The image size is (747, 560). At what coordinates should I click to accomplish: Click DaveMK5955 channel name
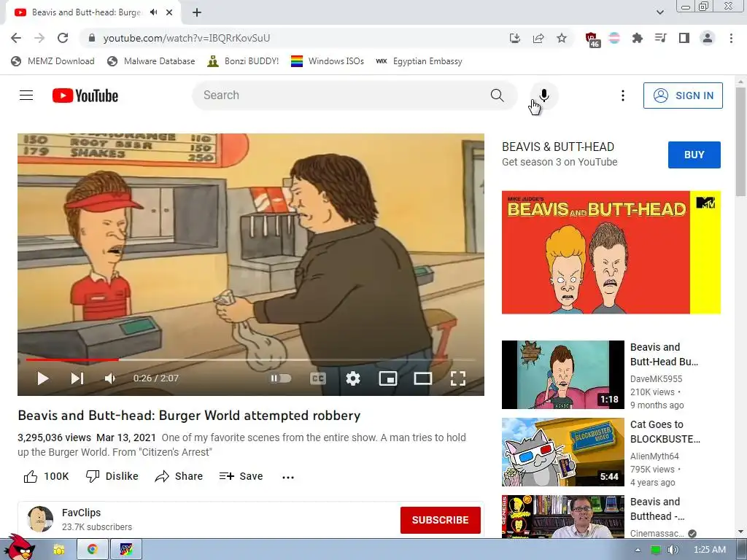[x=656, y=378]
